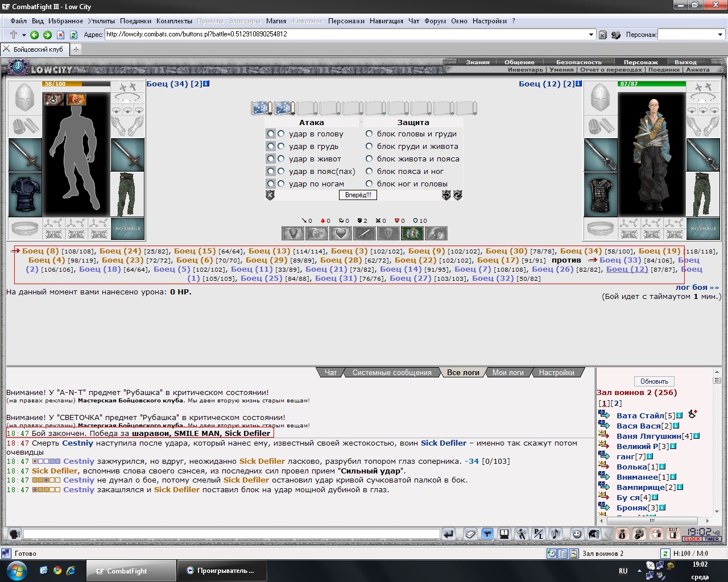The height and width of the screenshot is (582, 728).
Task: Activate the heart technique icon in combat row
Action: pos(341,233)
